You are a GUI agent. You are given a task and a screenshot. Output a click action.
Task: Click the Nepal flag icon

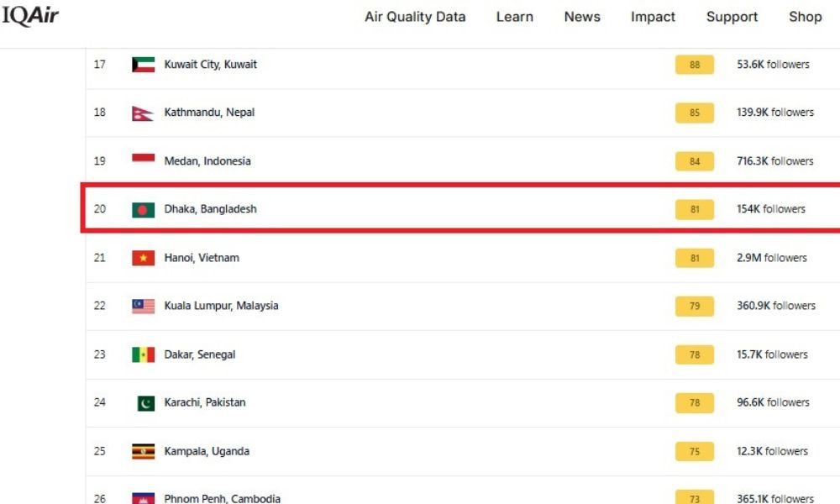tap(143, 113)
